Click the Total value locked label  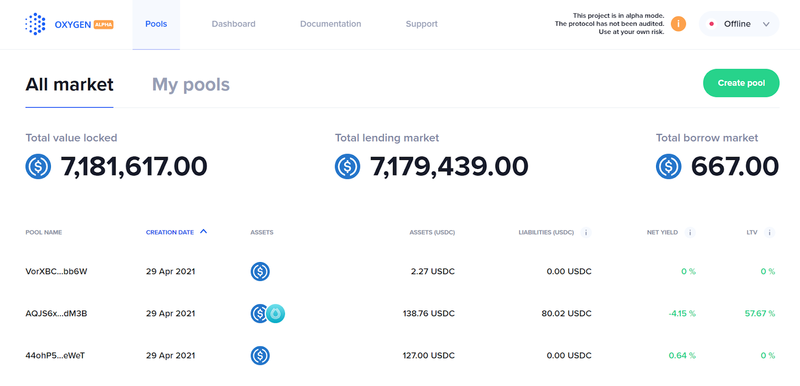(x=71, y=138)
